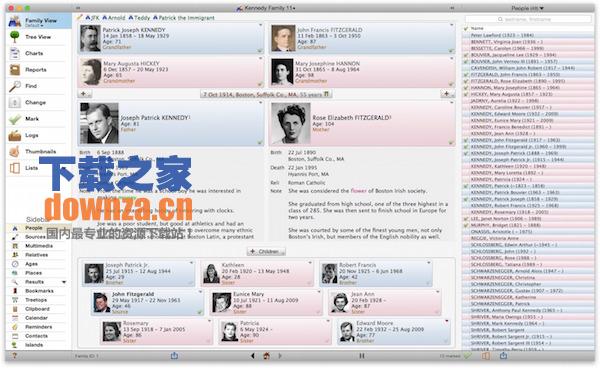Show Reminders in the sidebar
Viewport: 600px width, 368px height.
pyautogui.click(x=39, y=327)
